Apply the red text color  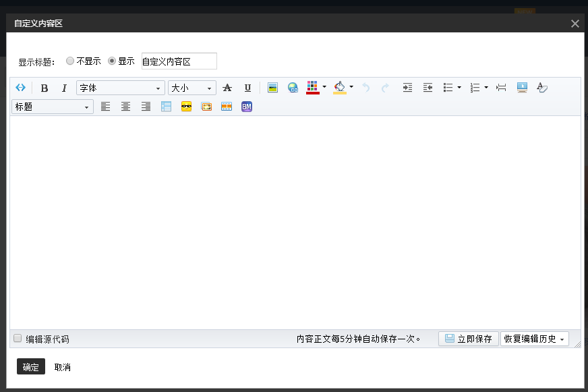312,88
